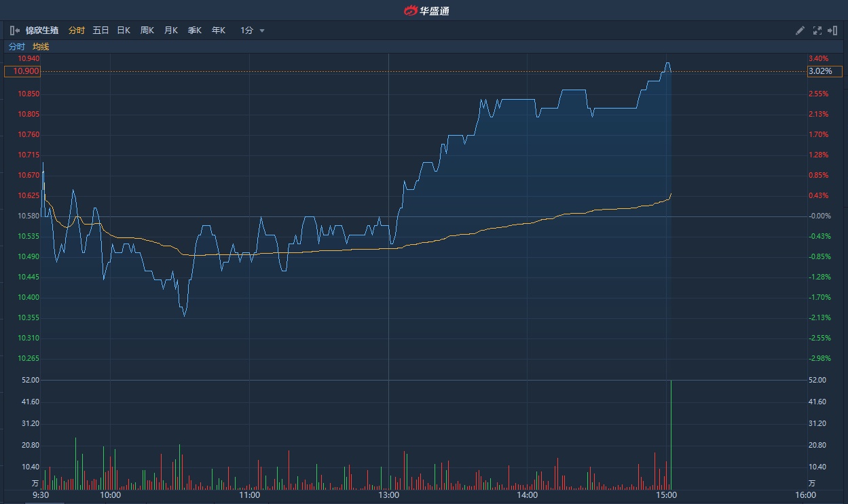Click the 13:00 time axis marker
The width and height of the screenshot is (848, 504).
point(389,495)
